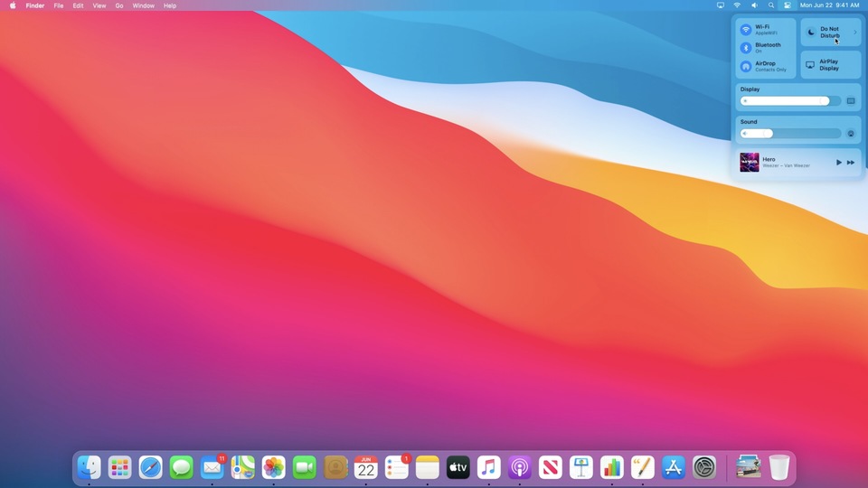Viewport: 868px width, 488px height.
Task: Launch FaceTime from the Dock
Action: [305, 467]
